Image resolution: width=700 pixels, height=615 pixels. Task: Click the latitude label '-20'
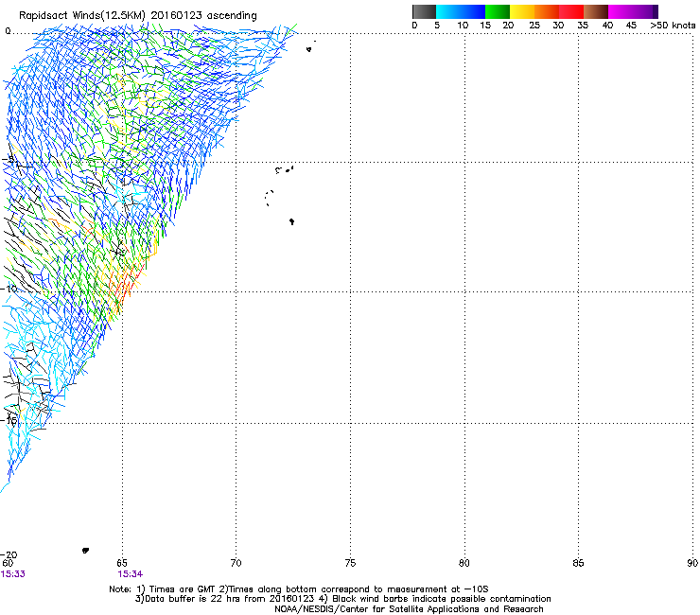coord(9,555)
